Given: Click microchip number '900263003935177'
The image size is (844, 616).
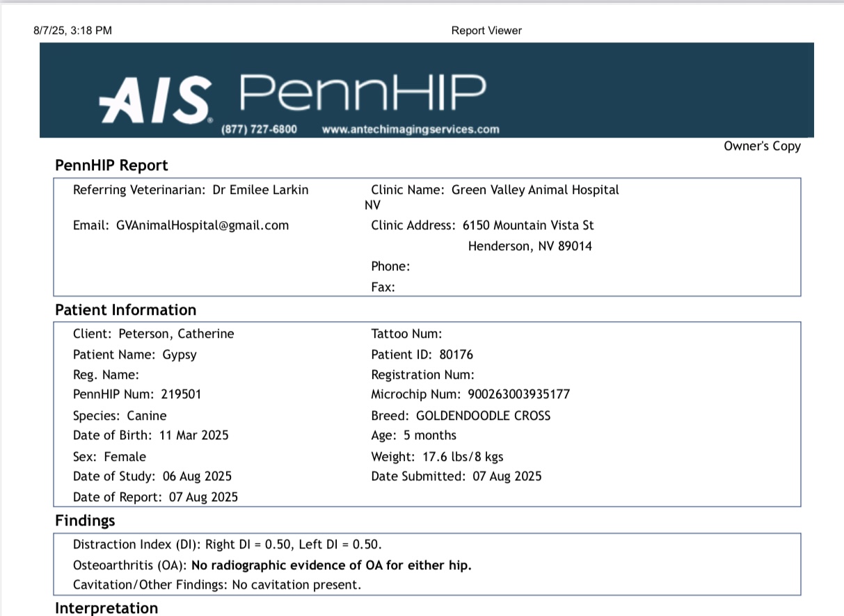Looking at the screenshot, I should click(x=519, y=394).
